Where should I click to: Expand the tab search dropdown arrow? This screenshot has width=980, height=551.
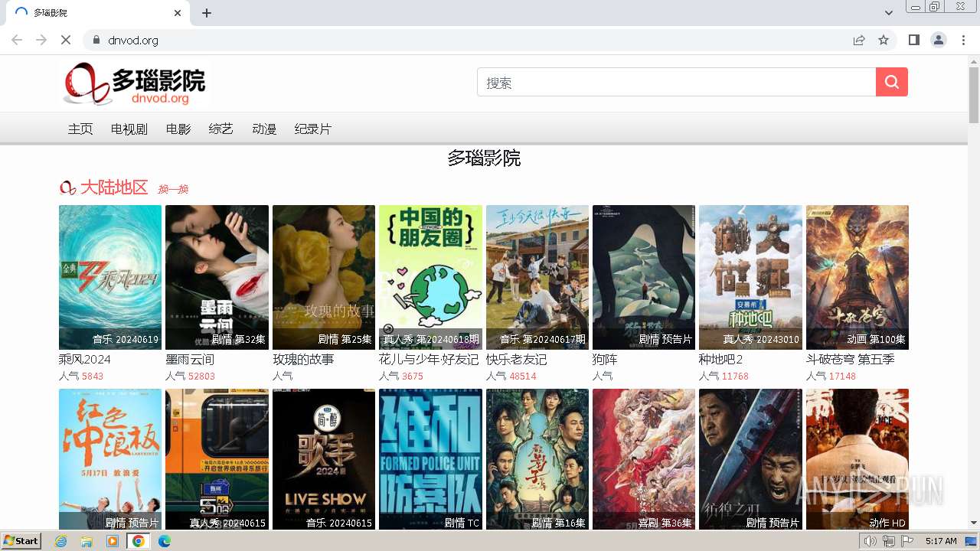pyautogui.click(x=889, y=13)
